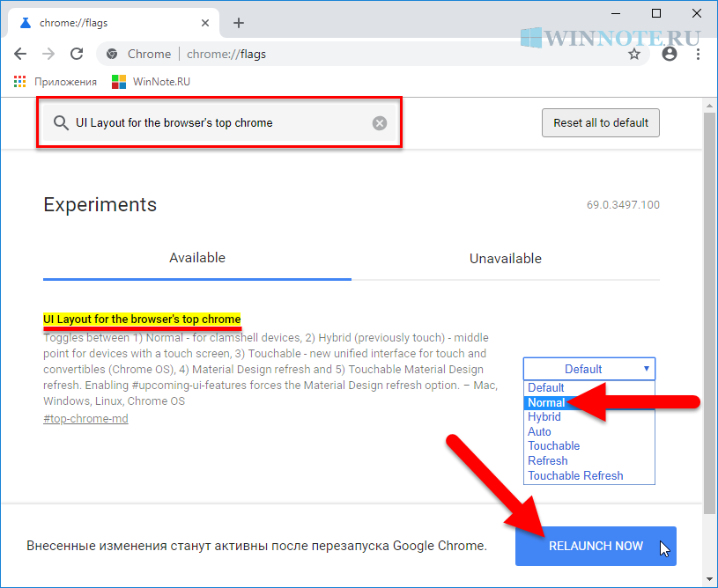Go back using the browser back arrow
This screenshot has width=718, height=588.
pyautogui.click(x=20, y=54)
